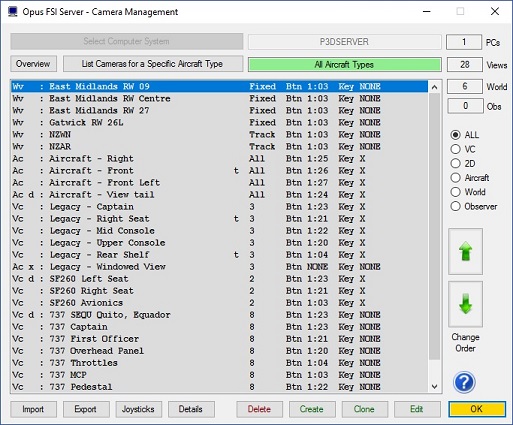Close the Camera Management window

pos(495,12)
